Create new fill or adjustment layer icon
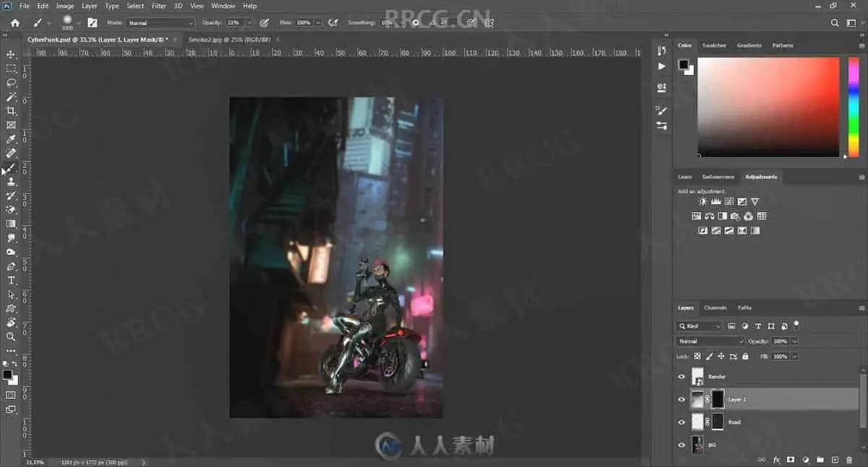 (805, 460)
